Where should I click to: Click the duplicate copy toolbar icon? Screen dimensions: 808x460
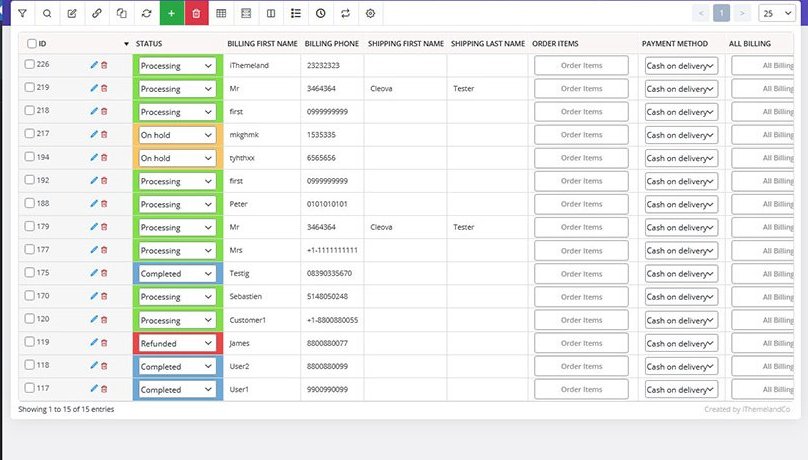122,13
